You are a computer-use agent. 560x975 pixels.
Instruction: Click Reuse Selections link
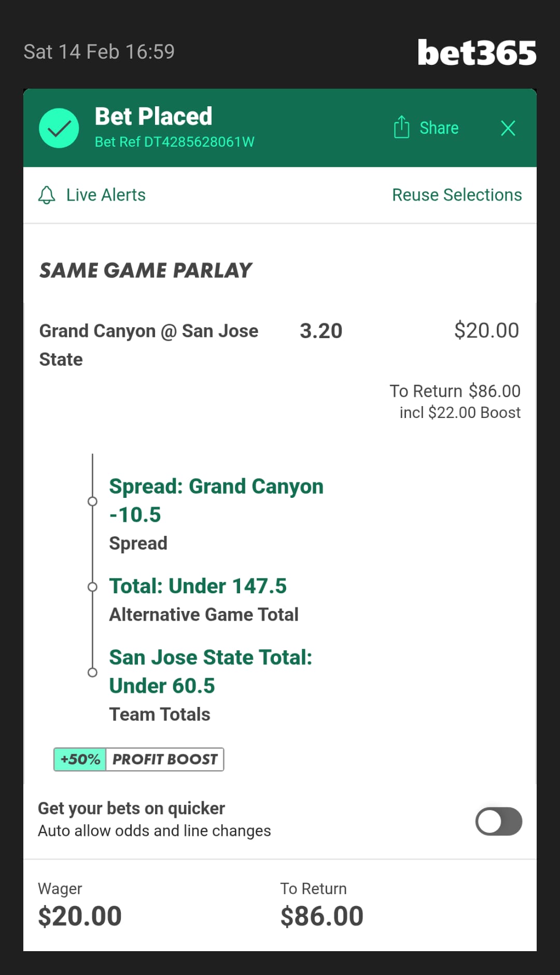[x=456, y=195]
